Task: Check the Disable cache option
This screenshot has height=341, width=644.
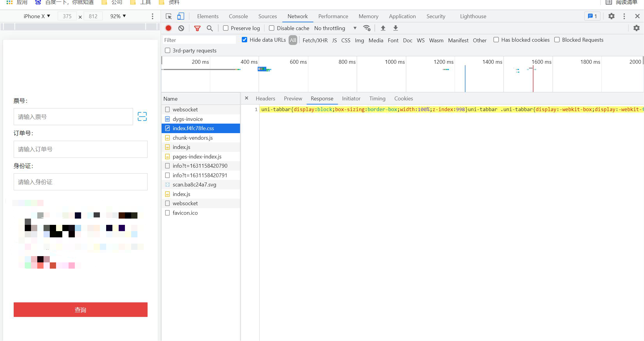Action: coord(272,28)
